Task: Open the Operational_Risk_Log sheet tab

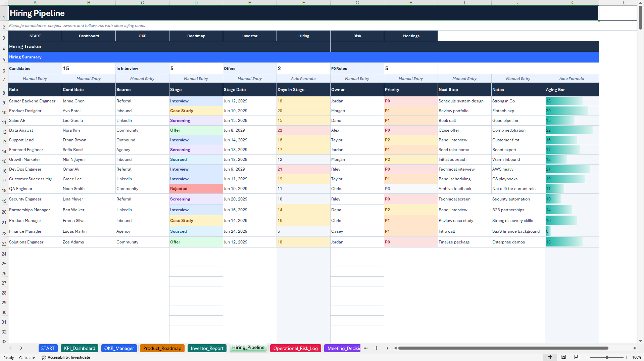Action: click(296, 348)
